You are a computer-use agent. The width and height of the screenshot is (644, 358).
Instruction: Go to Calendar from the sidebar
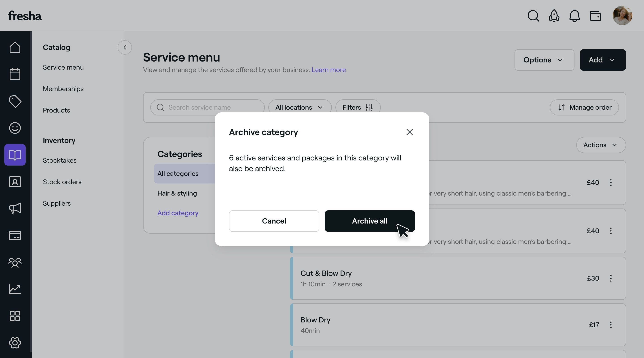pos(15,74)
